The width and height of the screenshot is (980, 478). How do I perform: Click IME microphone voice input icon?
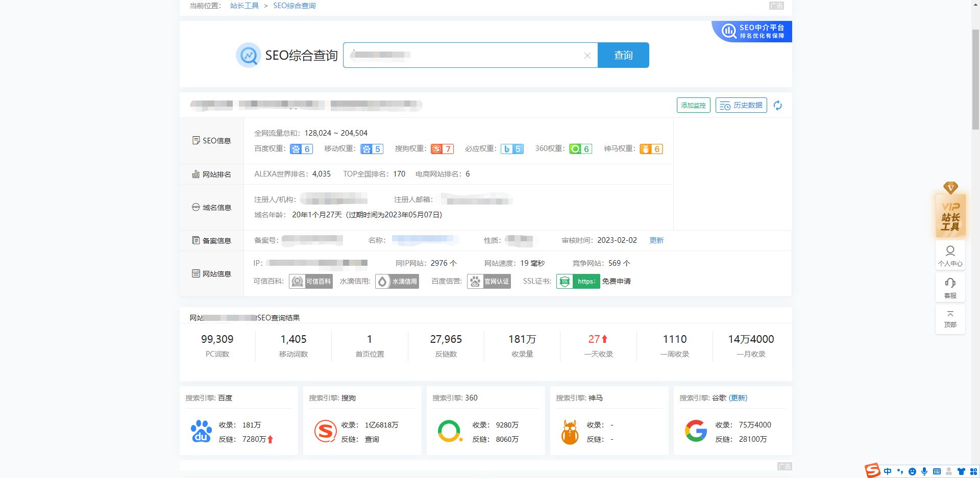(924, 471)
